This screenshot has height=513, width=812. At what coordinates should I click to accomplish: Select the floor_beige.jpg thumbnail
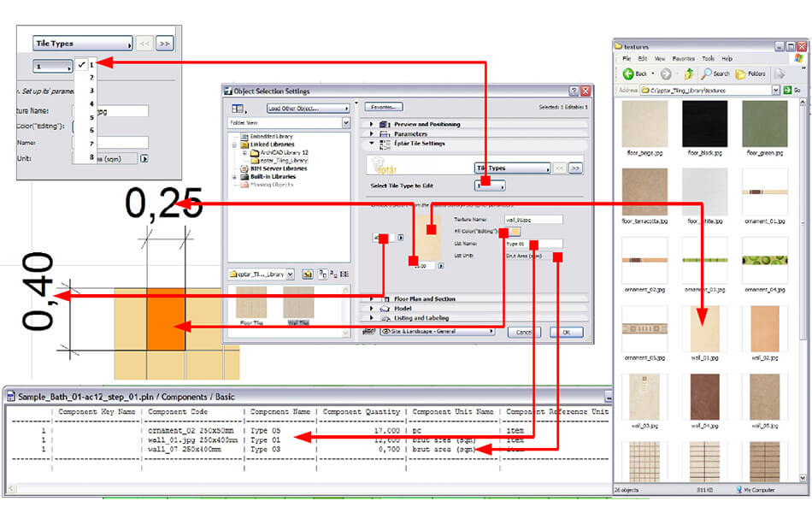coord(644,124)
